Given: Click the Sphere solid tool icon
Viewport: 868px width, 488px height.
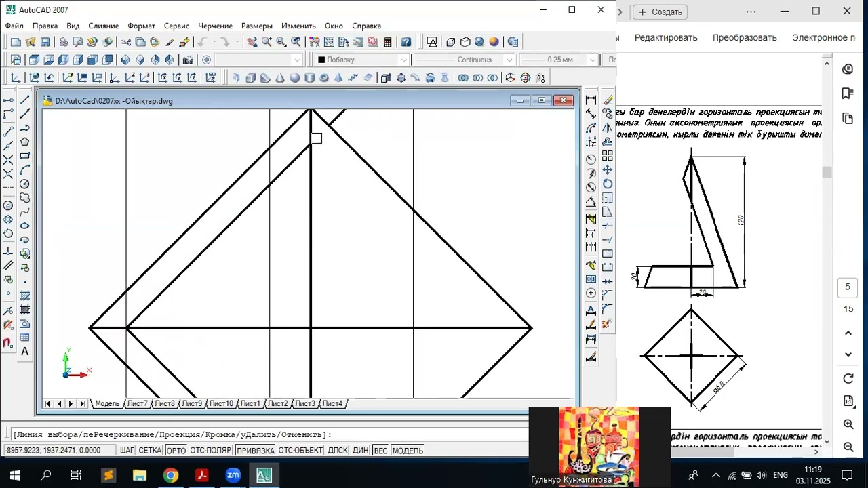Looking at the screenshot, I should tap(294, 78).
